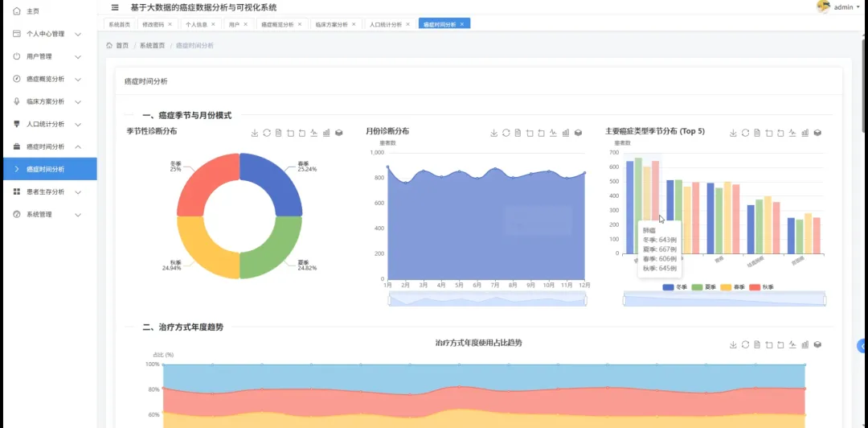Close the 修改密码 tab
Viewport: 868px width, 428px height.
pos(170,24)
